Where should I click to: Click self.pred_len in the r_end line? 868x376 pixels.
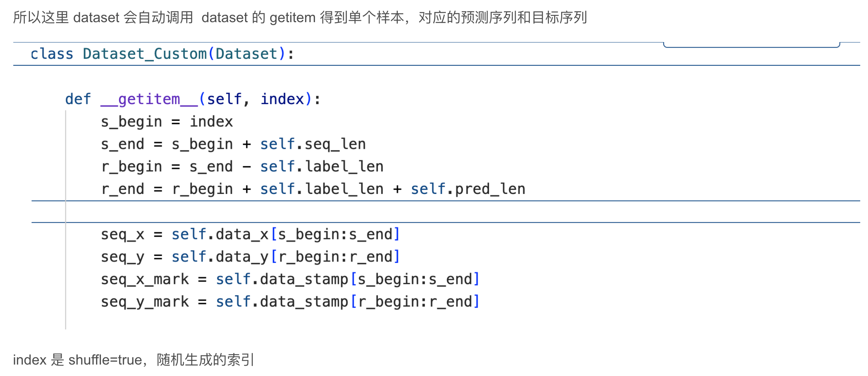(x=468, y=189)
